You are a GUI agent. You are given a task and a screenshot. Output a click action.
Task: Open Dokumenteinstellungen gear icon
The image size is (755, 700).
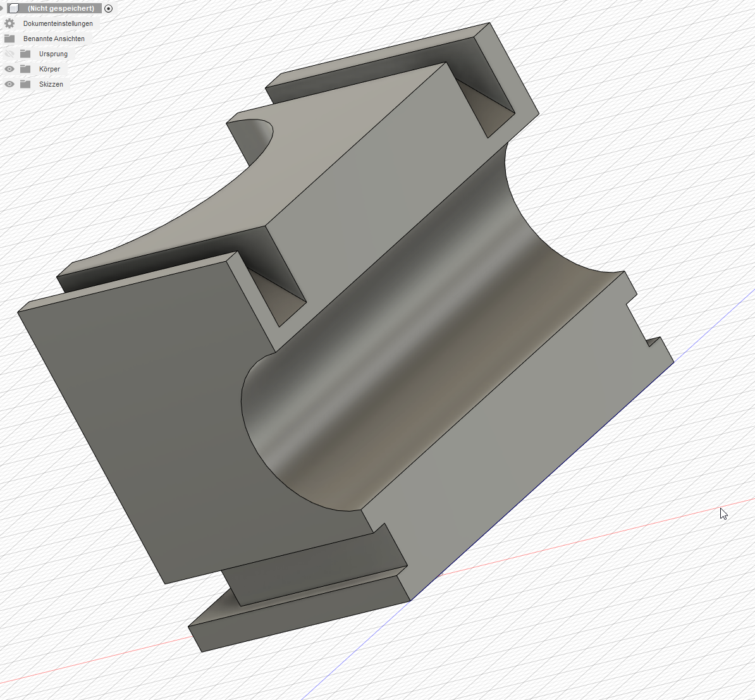(9, 23)
